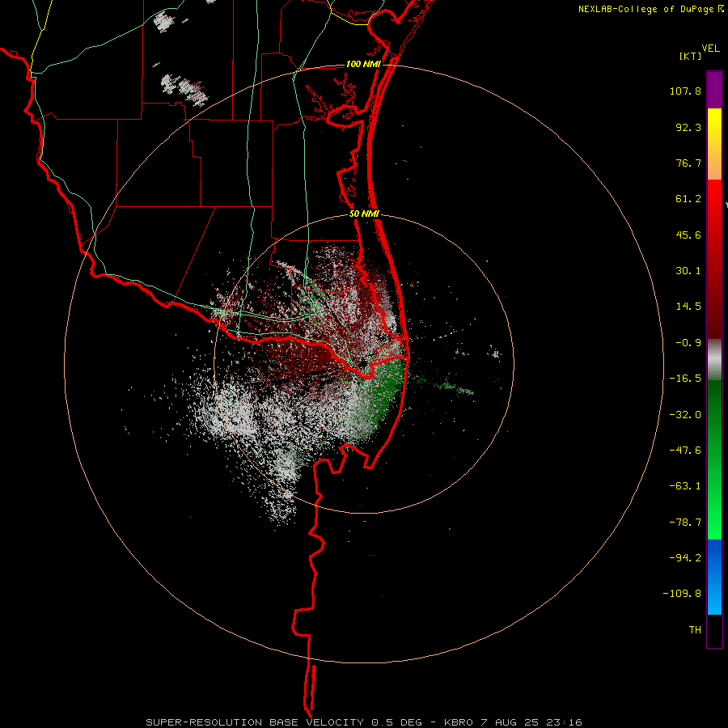Select the -78.7 velocity scale value
The image size is (728, 728).
(x=685, y=523)
